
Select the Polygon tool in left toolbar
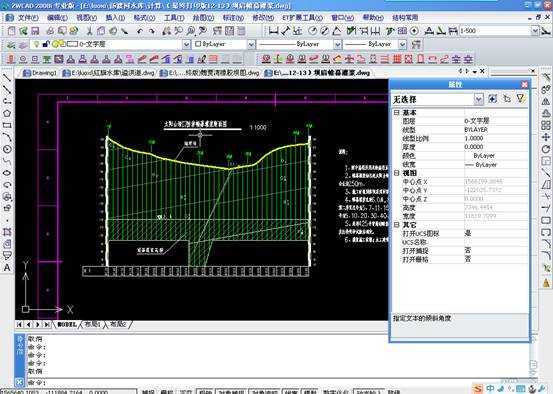click(x=7, y=113)
